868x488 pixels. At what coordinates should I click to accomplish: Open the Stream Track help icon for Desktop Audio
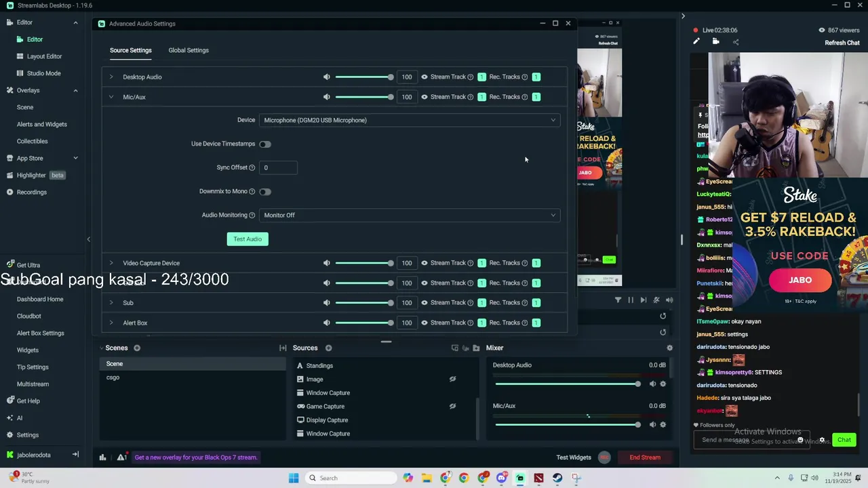471,77
